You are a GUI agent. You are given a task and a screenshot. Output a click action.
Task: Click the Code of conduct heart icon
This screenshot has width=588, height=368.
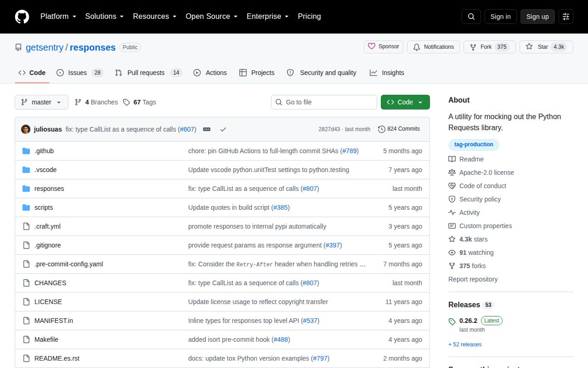pyautogui.click(x=452, y=186)
